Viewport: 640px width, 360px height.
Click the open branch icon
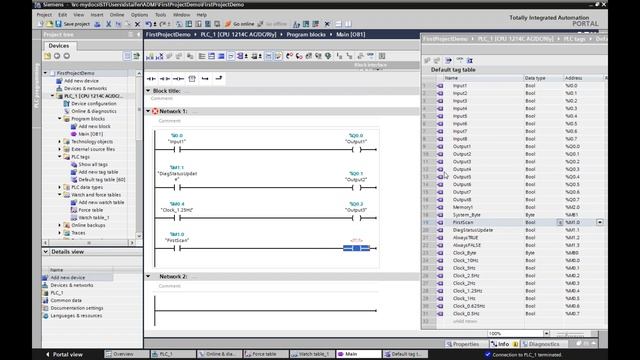(x=205, y=78)
